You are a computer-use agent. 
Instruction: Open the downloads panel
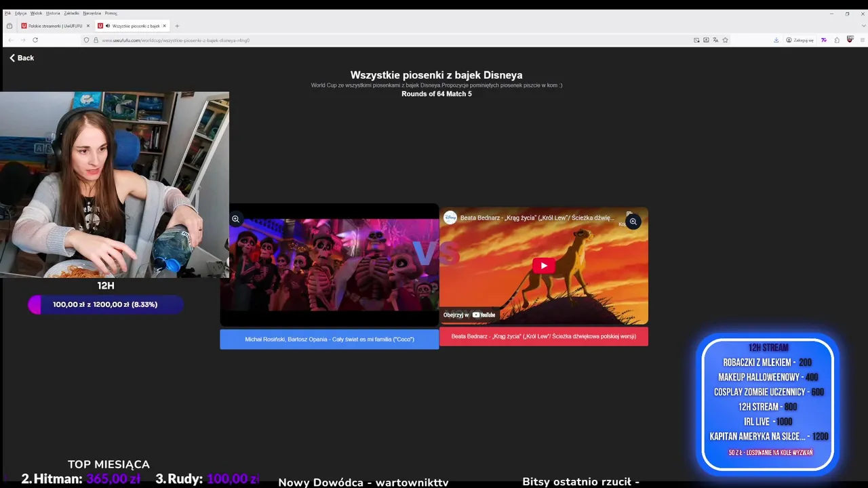click(x=776, y=40)
